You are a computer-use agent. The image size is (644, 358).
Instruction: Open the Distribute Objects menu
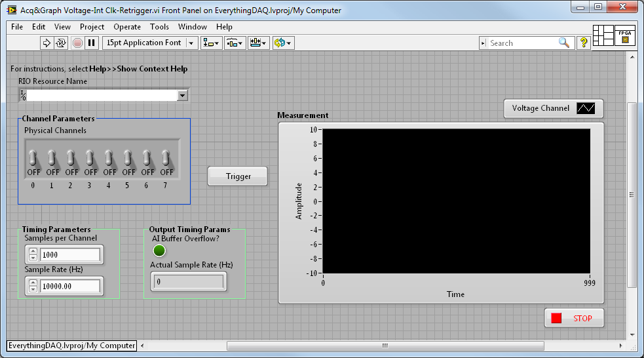235,43
